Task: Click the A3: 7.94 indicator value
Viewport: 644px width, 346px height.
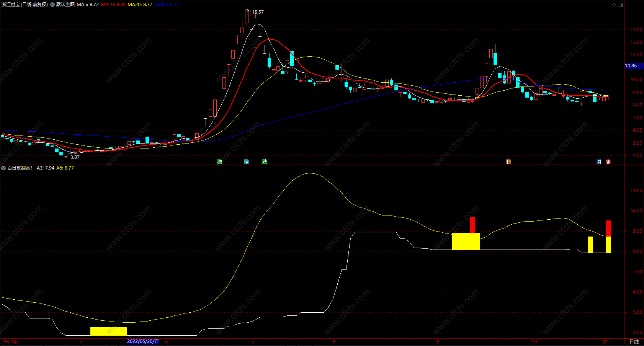Action: click(46, 168)
